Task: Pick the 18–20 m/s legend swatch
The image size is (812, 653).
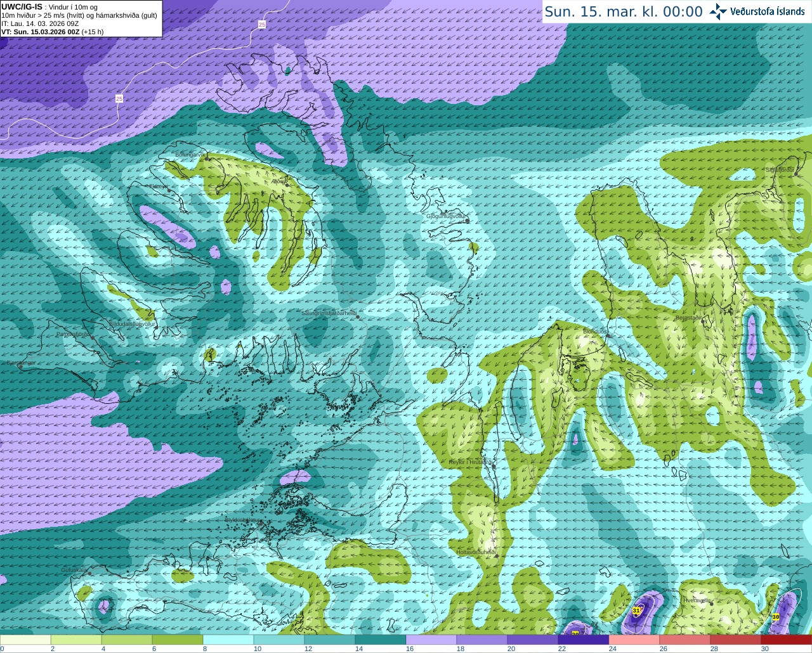Action: 482,640
